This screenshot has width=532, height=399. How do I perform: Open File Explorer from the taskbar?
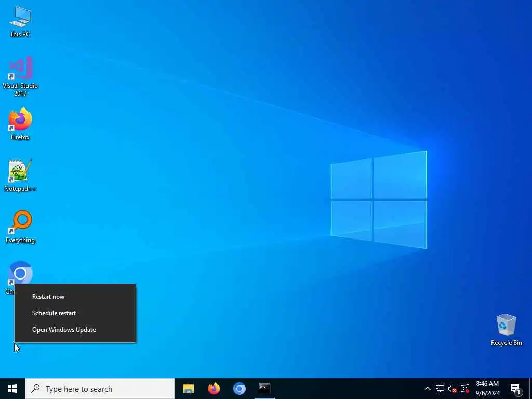[188, 389]
